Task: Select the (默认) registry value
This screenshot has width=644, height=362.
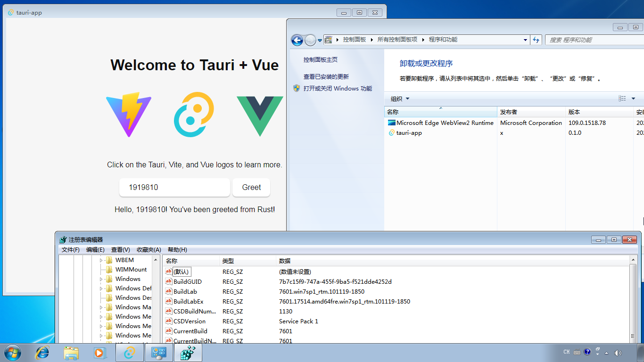Action: 182,272
